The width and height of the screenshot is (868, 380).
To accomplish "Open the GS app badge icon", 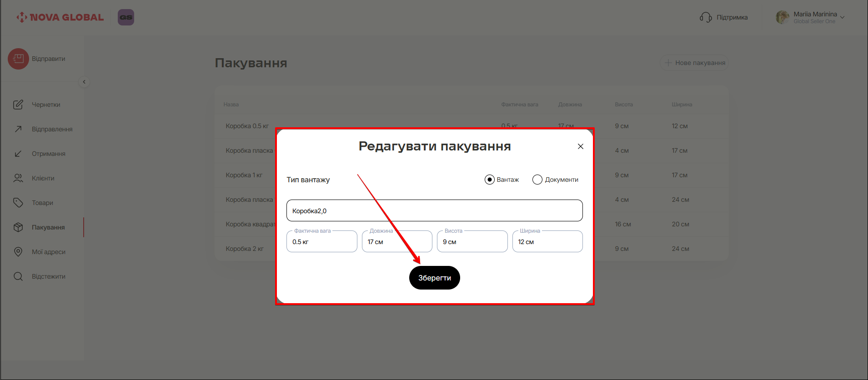I will (126, 17).
